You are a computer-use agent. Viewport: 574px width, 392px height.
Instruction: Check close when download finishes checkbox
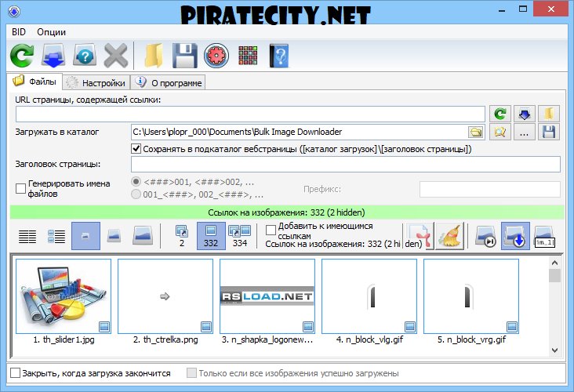pos(16,373)
